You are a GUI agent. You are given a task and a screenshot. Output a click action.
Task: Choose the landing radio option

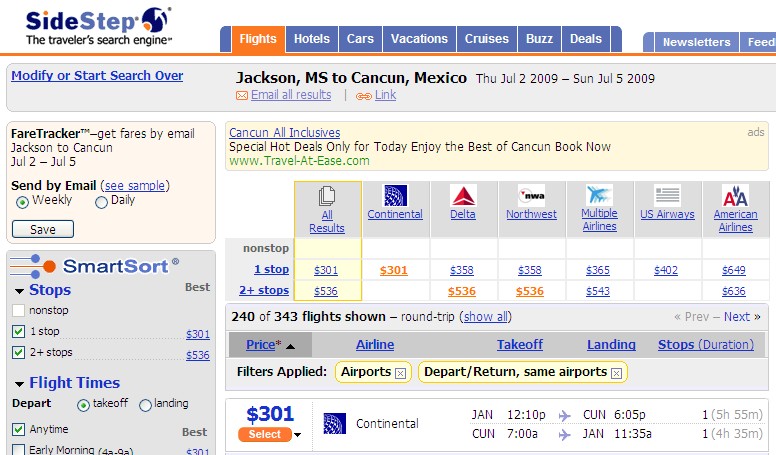[145, 405]
